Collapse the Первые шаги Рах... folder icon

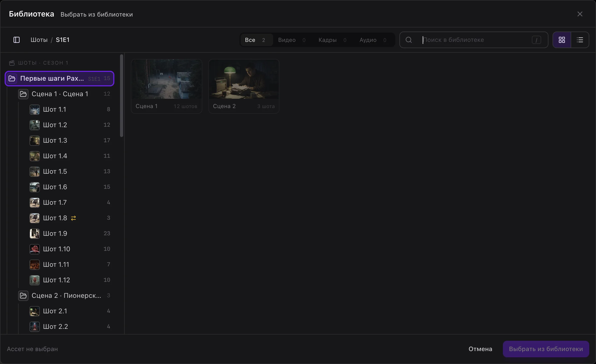[12, 78]
